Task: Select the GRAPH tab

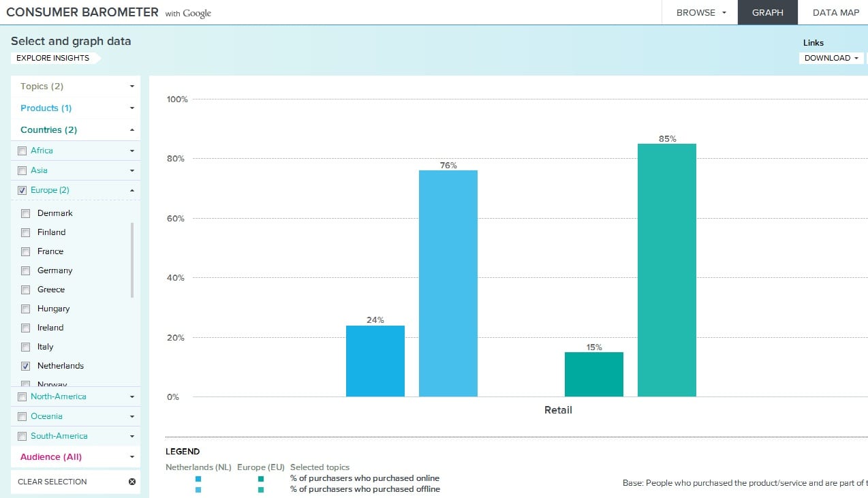Action: 767,12
